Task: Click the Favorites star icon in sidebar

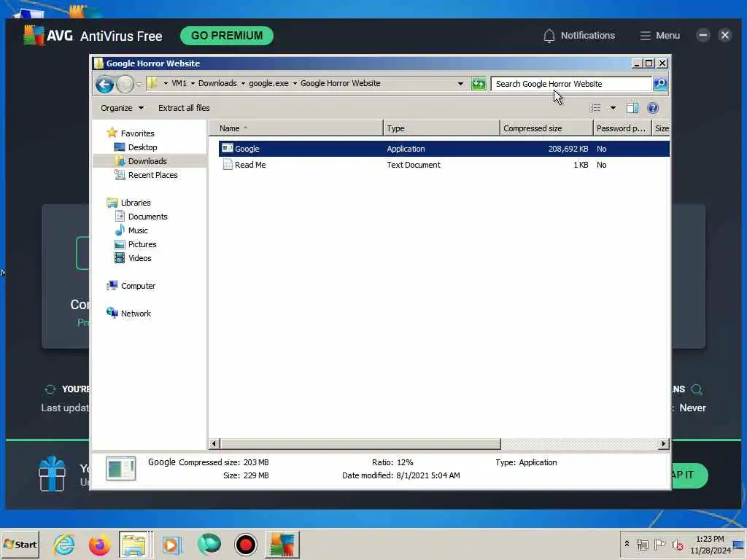Action: [112, 133]
